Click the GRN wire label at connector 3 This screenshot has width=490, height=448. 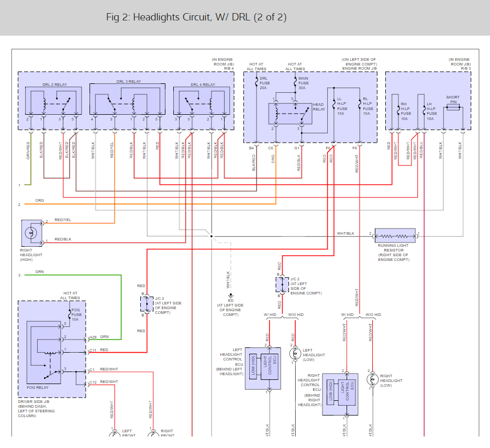pos(39,272)
